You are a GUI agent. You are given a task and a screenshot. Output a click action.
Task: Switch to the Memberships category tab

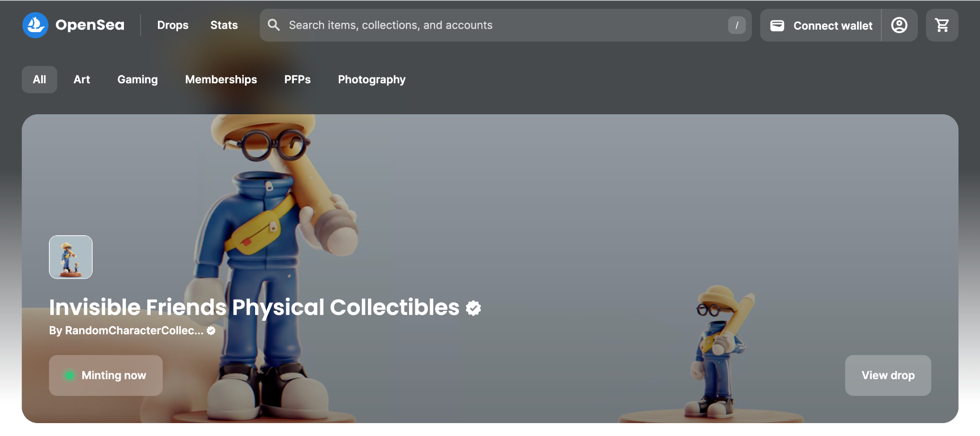point(221,79)
